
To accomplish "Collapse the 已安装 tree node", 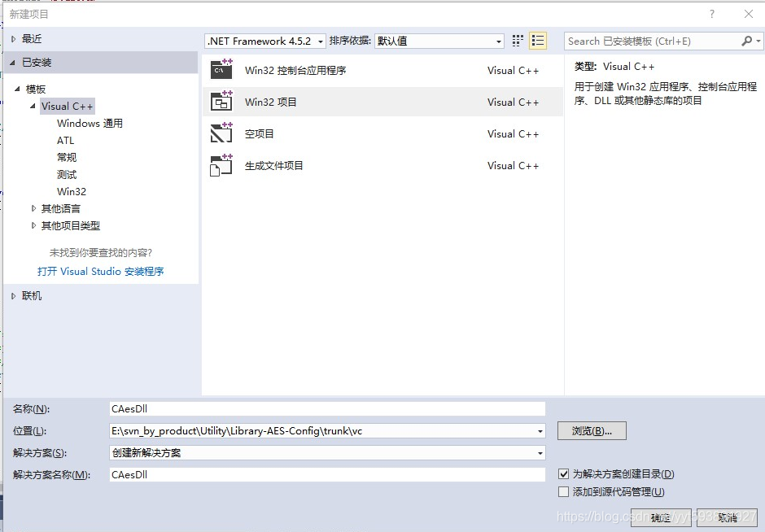I will 13,63.
